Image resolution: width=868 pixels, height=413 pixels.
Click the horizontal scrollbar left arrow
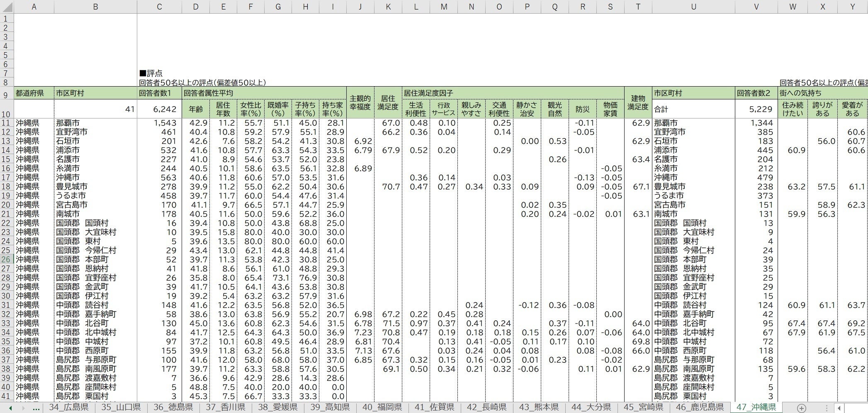click(x=839, y=408)
